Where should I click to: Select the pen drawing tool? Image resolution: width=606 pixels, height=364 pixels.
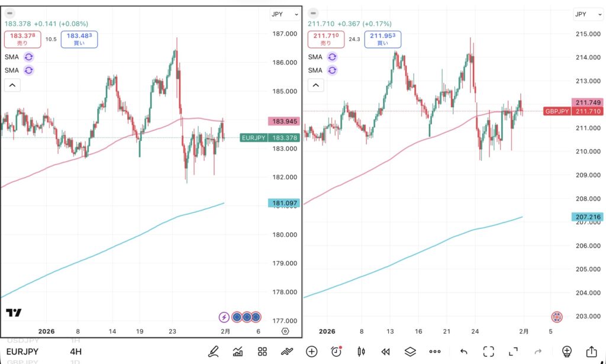click(x=213, y=352)
